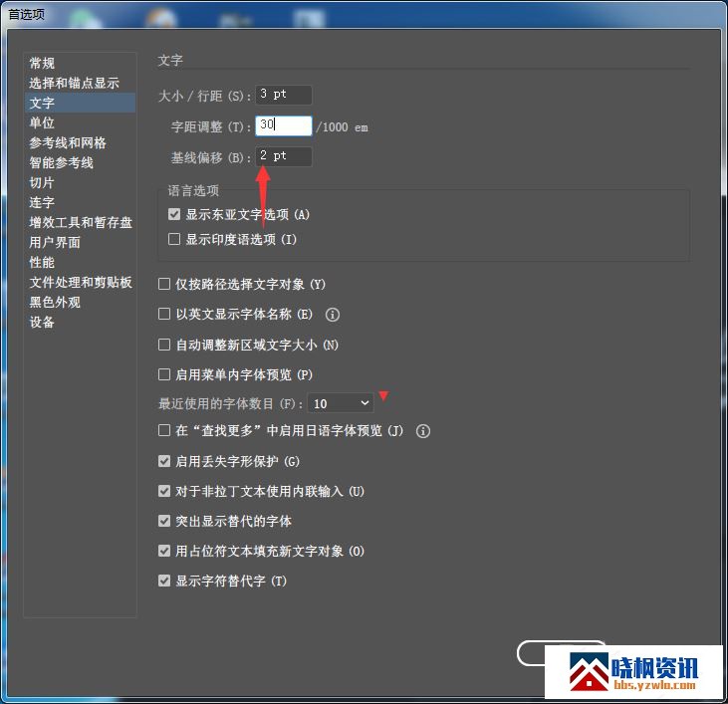Image resolution: width=728 pixels, height=704 pixels.
Task: Click the 基线偏移 input field
Action: [x=283, y=156]
